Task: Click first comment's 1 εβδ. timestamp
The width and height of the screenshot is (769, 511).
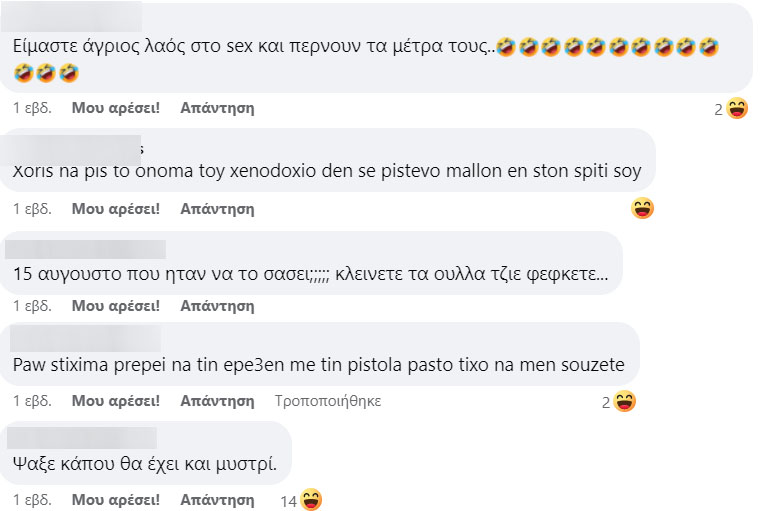Action: [32, 108]
